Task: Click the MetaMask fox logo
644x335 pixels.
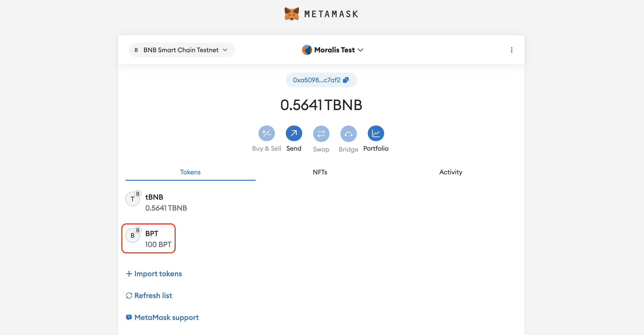Action: [292, 14]
